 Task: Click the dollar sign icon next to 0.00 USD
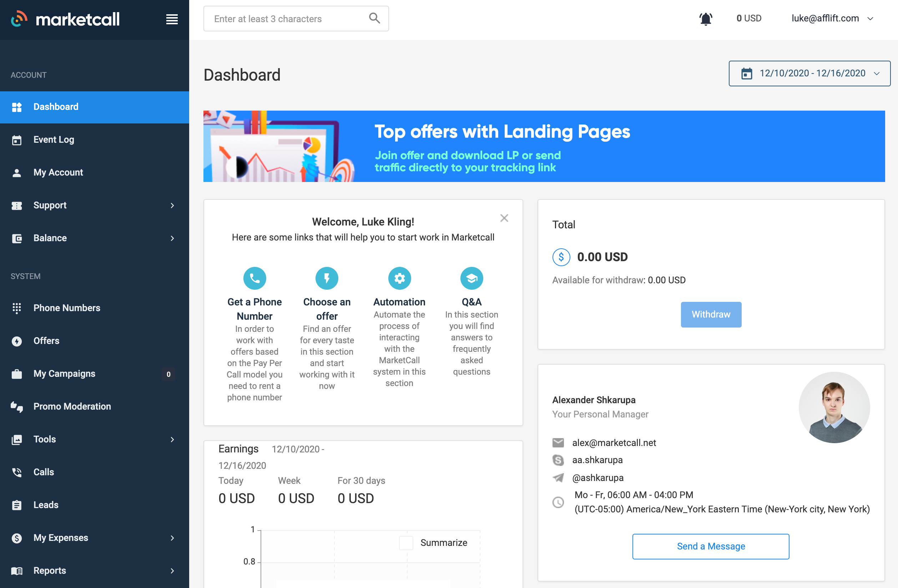click(x=561, y=257)
